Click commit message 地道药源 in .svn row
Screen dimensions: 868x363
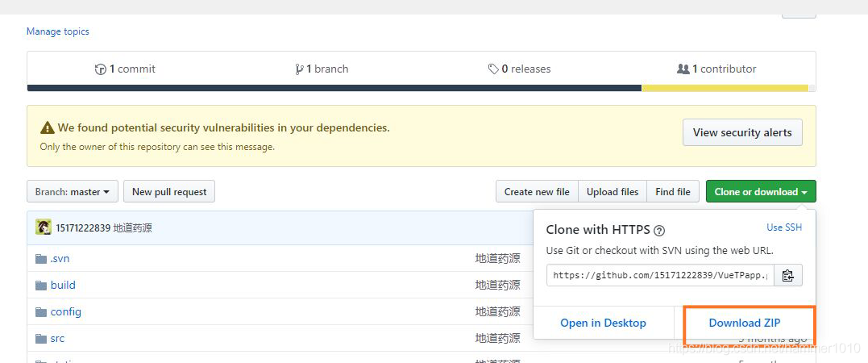[x=497, y=259]
